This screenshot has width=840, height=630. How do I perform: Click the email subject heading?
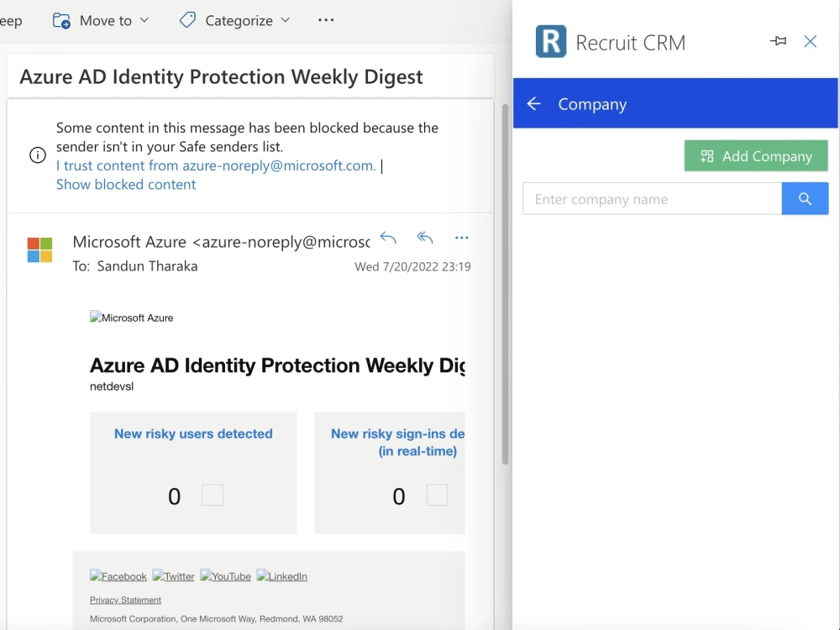221,76
